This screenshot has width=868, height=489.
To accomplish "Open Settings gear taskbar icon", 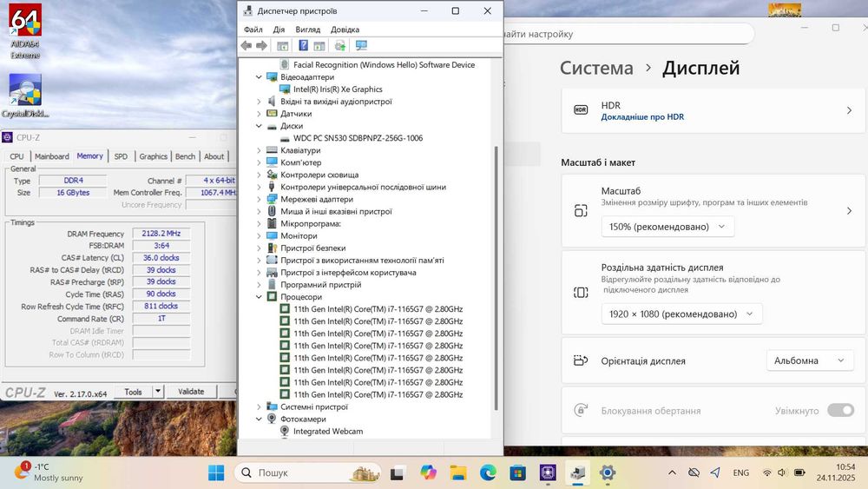I will pyautogui.click(x=608, y=472).
